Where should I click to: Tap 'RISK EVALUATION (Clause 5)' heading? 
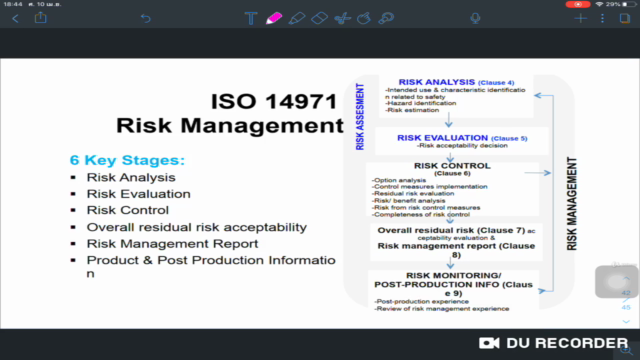click(462, 138)
